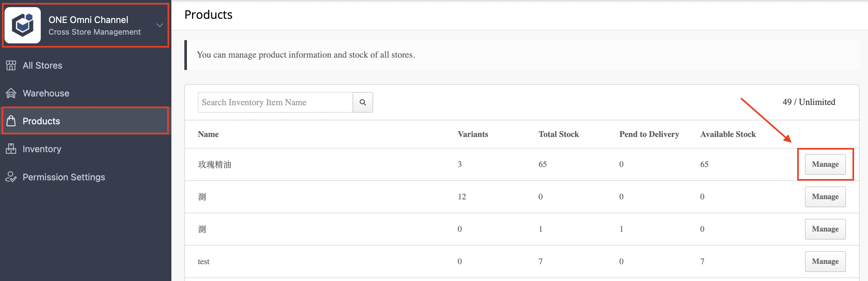This screenshot has height=281, width=868.
Task: Click the Warehouse building icon
Action: tap(11, 93)
